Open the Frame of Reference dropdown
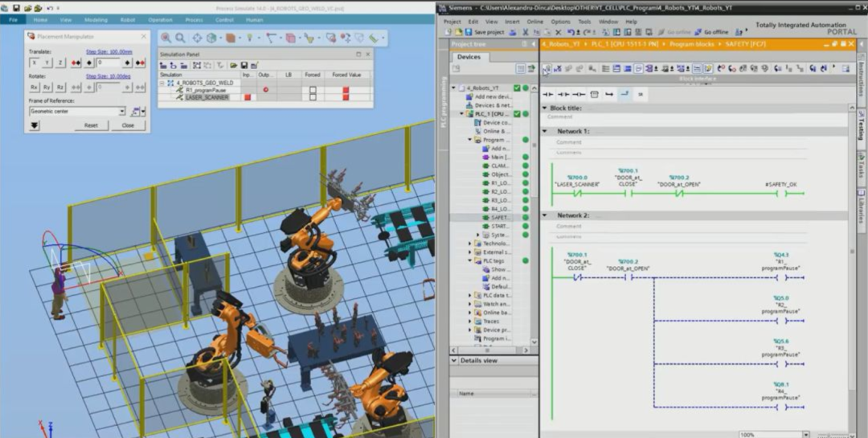The width and height of the screenshot is (868, 438). pos(122,112)
